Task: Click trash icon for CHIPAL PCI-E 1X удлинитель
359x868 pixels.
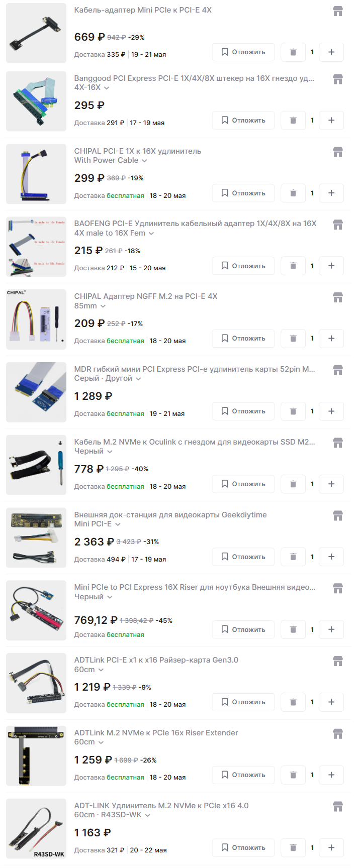Action: click(x=293, y=193)
